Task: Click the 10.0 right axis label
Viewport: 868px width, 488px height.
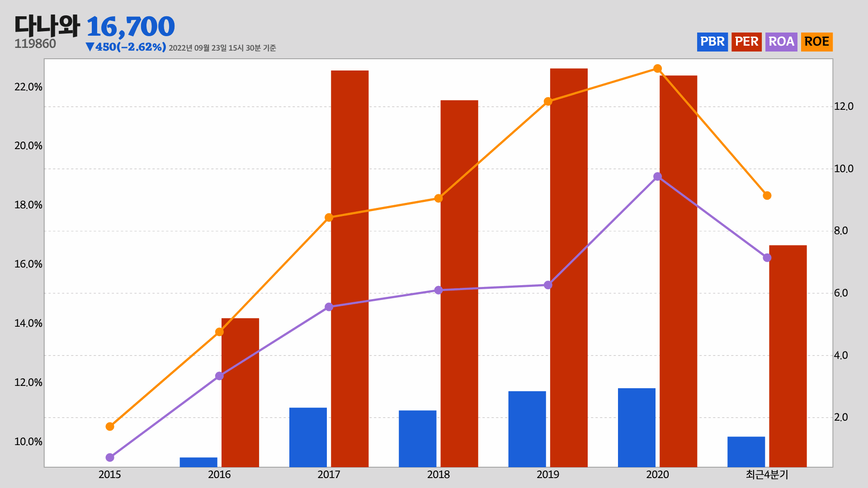Action: point(844,169)
